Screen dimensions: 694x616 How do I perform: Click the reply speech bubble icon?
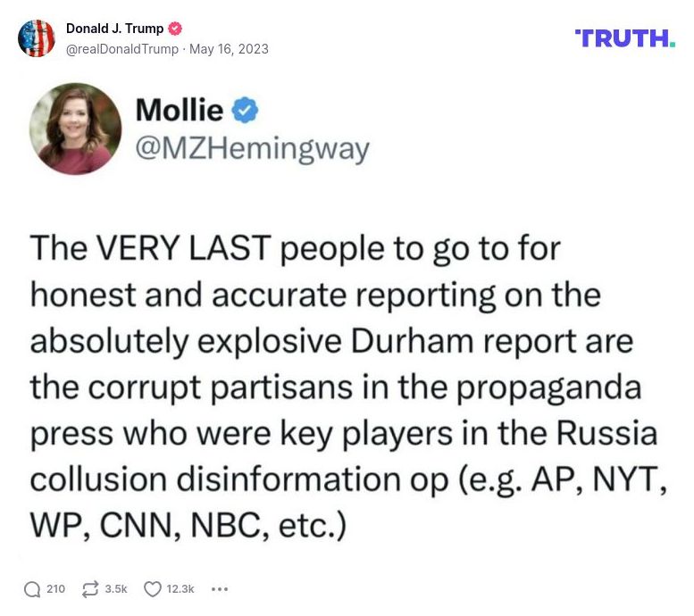pos(32,589)
